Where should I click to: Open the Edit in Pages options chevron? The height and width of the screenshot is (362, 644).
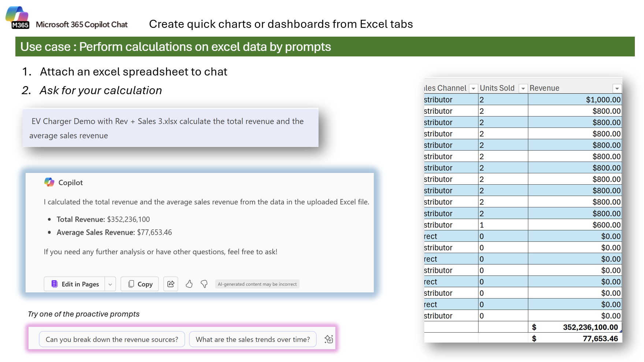tap(110, 284)
